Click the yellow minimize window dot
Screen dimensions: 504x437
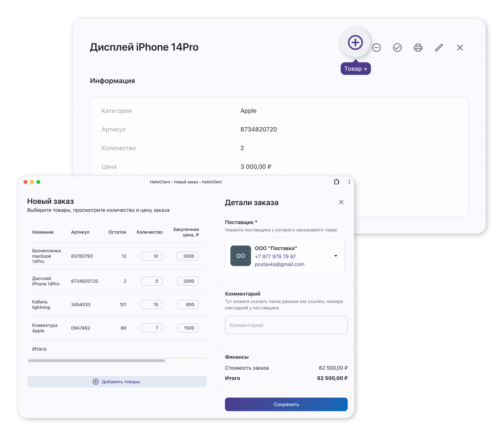(32, 182)
